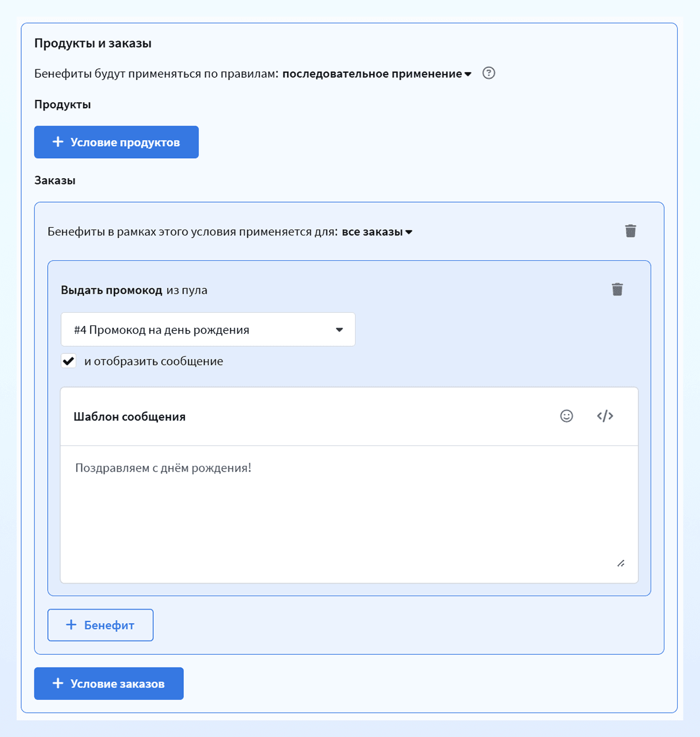700x737 pixels.
Task: Open the 'все заказы' dropdown
Action: [x=377, y=232]
